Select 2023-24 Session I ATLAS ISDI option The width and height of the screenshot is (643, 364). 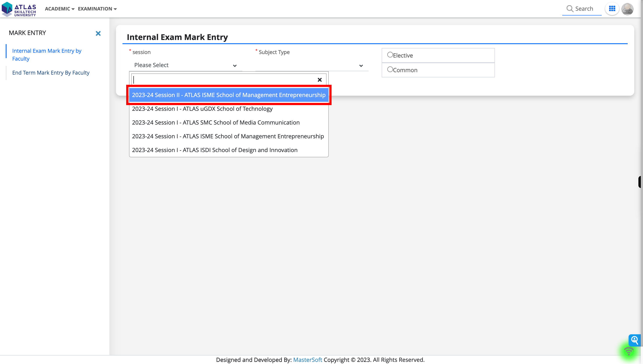click(215, 150)
